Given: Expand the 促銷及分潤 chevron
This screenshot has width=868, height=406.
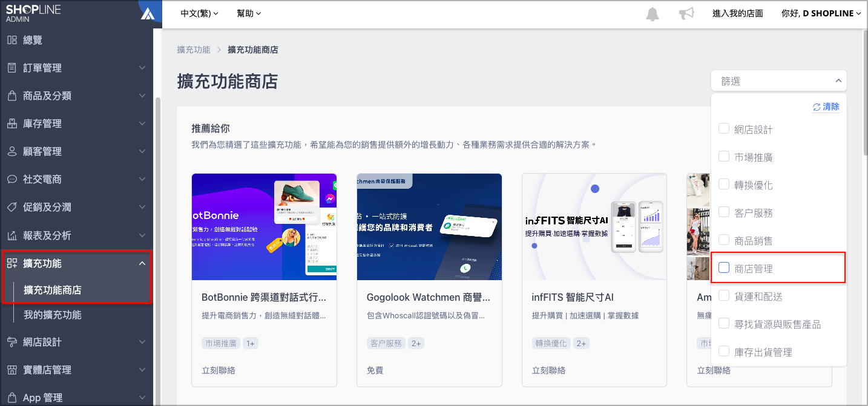Looking at the screenshot, I should point(142,207).
